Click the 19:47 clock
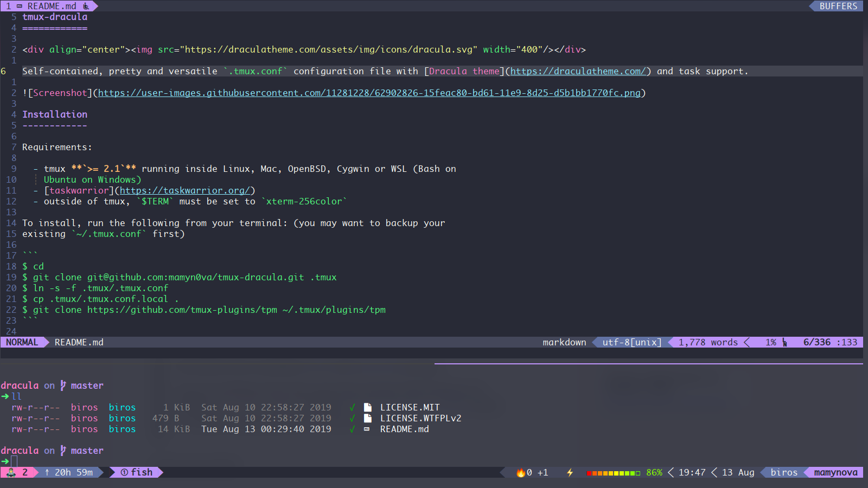The width and height of the screenshot is (868, 488). tap(692, 472)
